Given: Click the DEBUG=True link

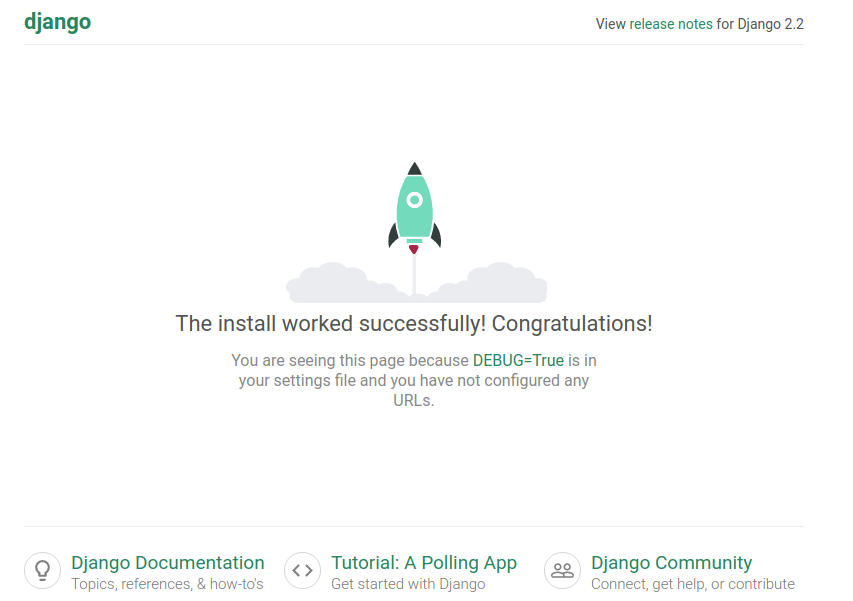Looking at the screenshot, I should (518, 360).
